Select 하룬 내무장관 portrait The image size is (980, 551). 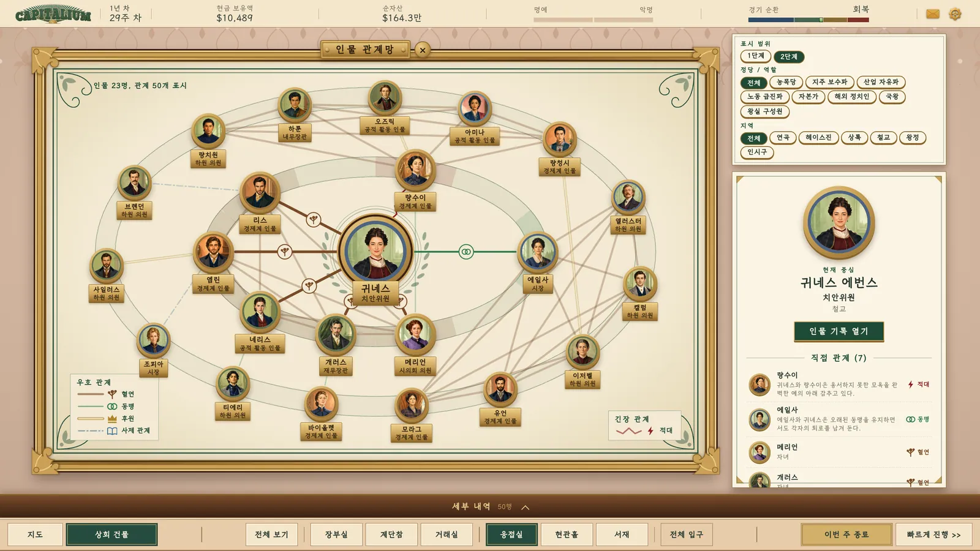tap(295, 105)
